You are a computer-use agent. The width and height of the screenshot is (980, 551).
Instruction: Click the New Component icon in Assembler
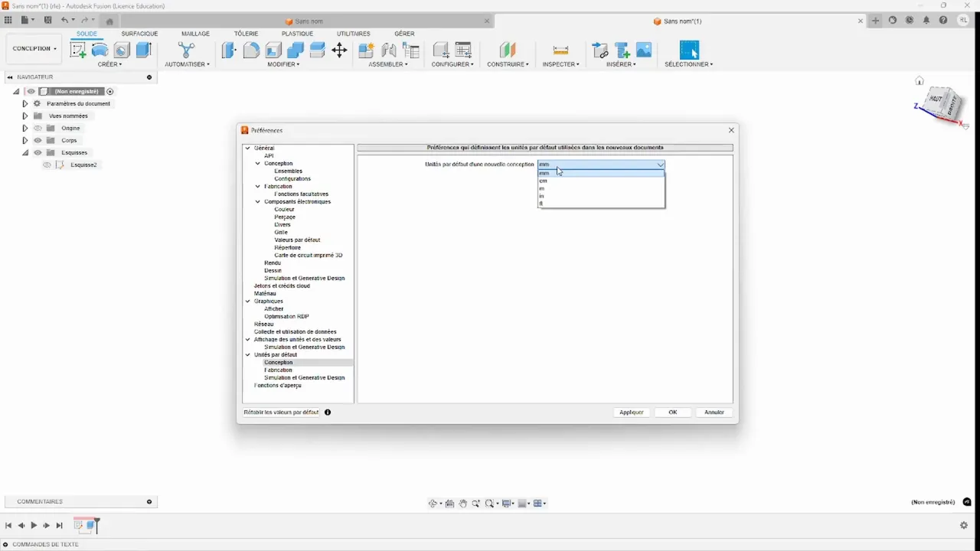coord(366,51)
